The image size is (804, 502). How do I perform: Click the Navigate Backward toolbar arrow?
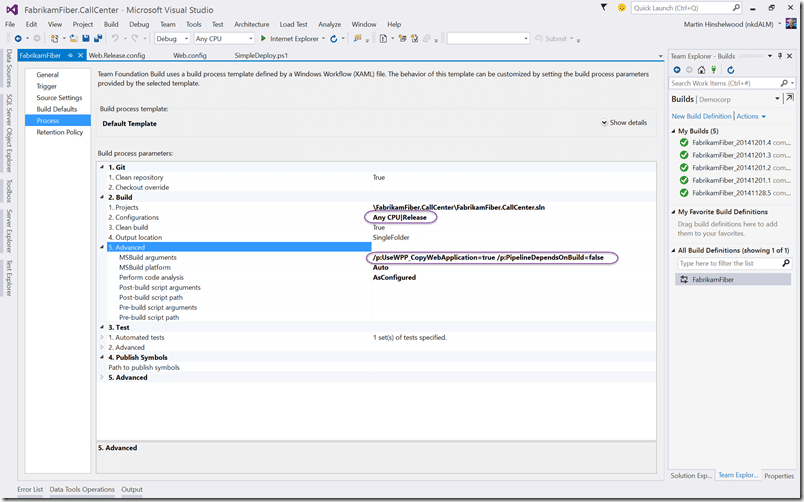coord(18,38)
